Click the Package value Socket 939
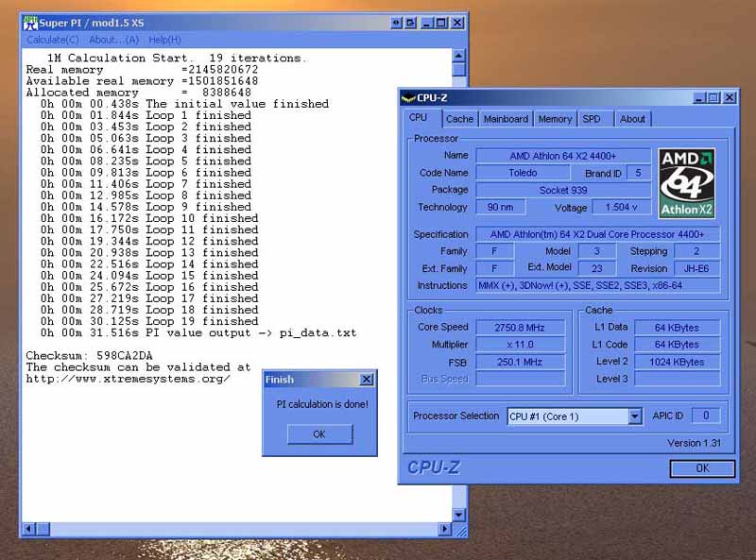 (x=562, y=190)
